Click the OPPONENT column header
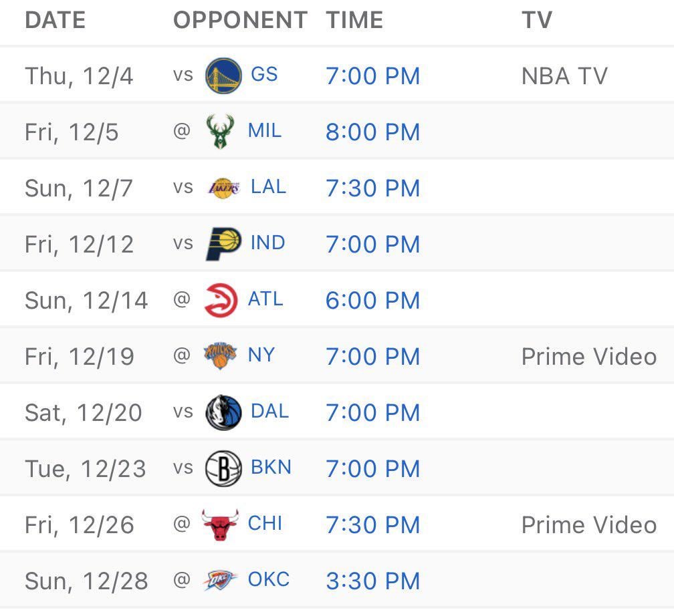The height and width of the screenshot is (616, 674). 239,20
